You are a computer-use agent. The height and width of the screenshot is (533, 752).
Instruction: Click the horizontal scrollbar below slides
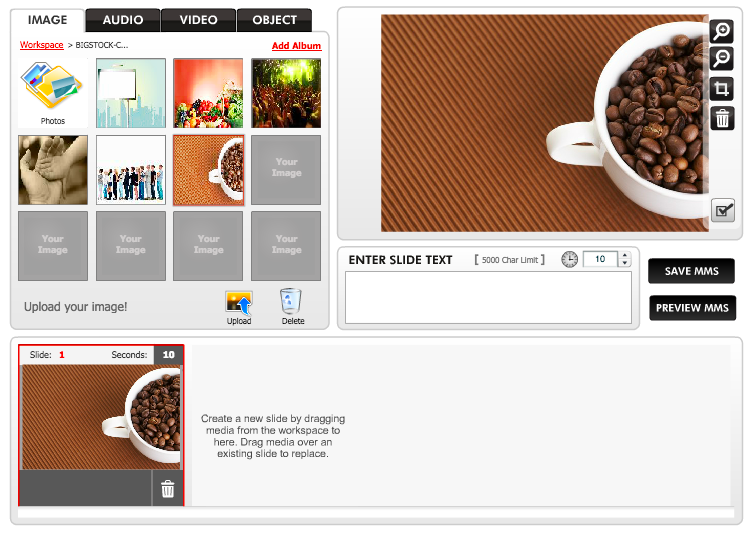pos(376,513)
